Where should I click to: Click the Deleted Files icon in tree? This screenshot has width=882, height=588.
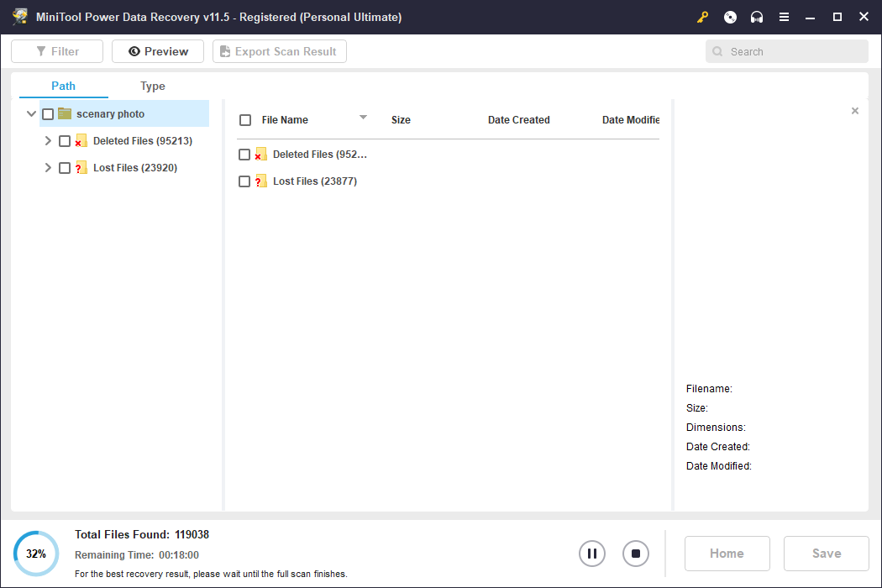click(81, 140)
